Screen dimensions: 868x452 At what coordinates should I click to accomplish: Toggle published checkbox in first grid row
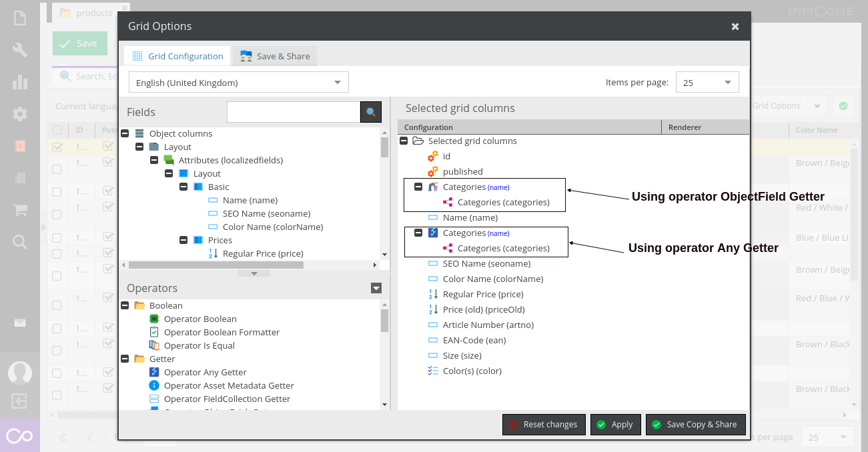[x=108, y=146]
